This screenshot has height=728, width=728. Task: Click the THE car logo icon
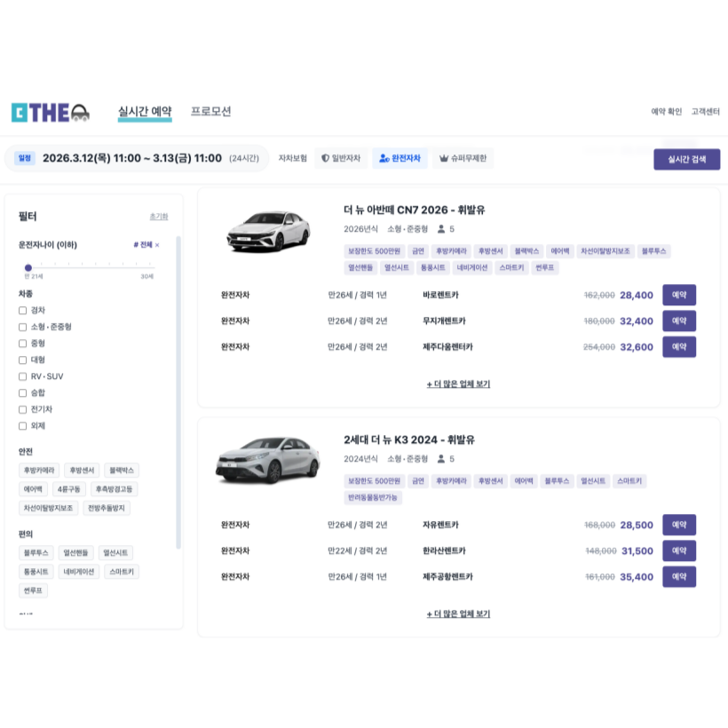pos(50,112)
